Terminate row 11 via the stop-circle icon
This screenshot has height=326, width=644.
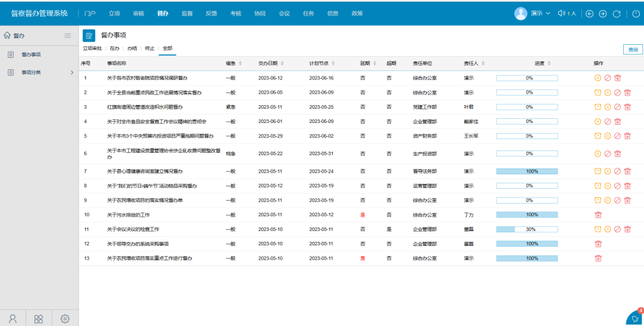[617, 229]
